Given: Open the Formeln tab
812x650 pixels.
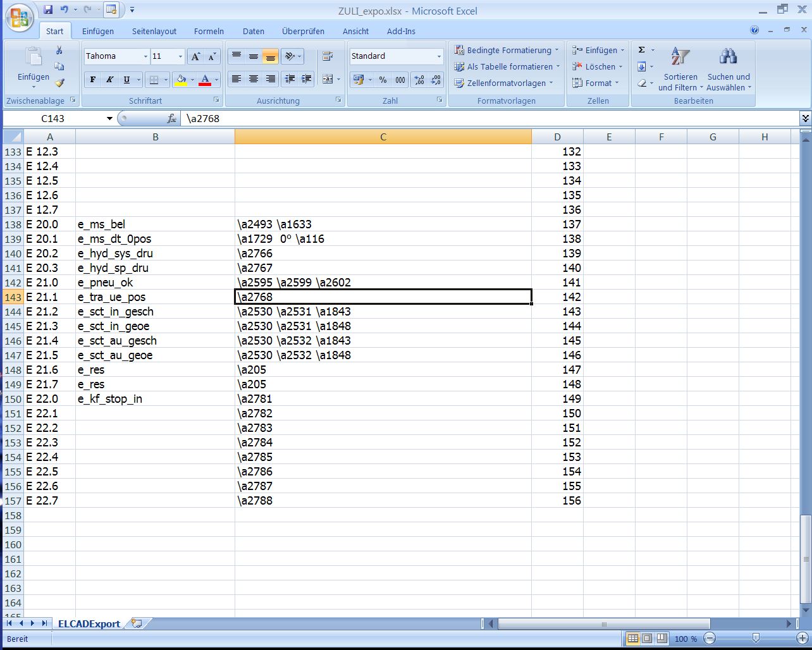Looking at the screenshot, I should (x=209, y=31).
